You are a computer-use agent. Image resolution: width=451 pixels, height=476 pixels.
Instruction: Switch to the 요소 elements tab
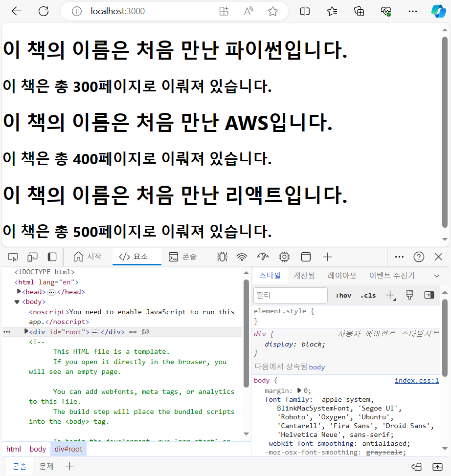tap(136, 257)
